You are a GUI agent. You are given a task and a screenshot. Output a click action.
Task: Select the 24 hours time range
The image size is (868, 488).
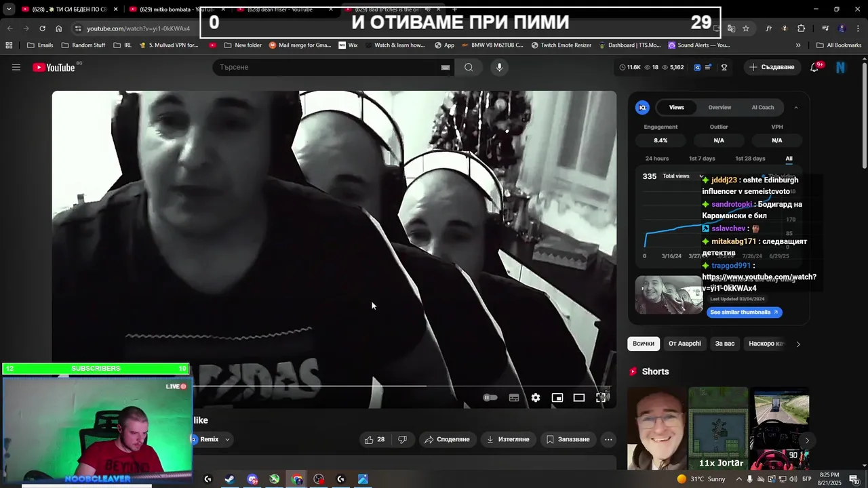[x=657, y=159]
